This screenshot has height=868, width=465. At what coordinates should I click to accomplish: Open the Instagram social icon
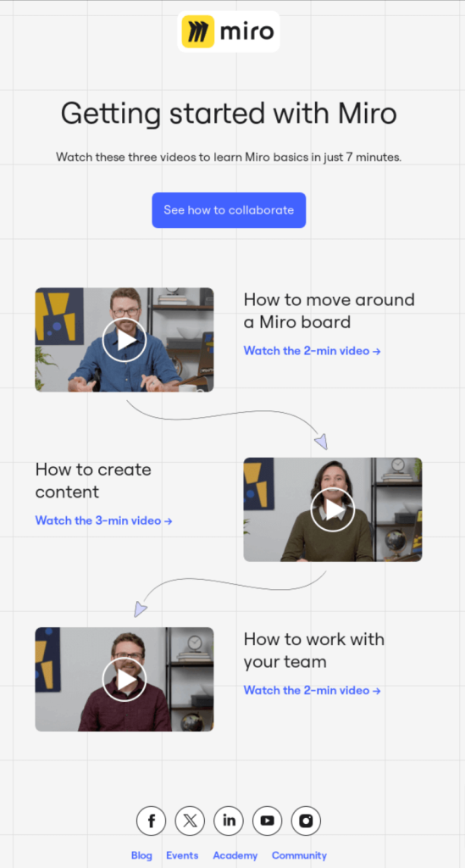click(x=306, y=821)
